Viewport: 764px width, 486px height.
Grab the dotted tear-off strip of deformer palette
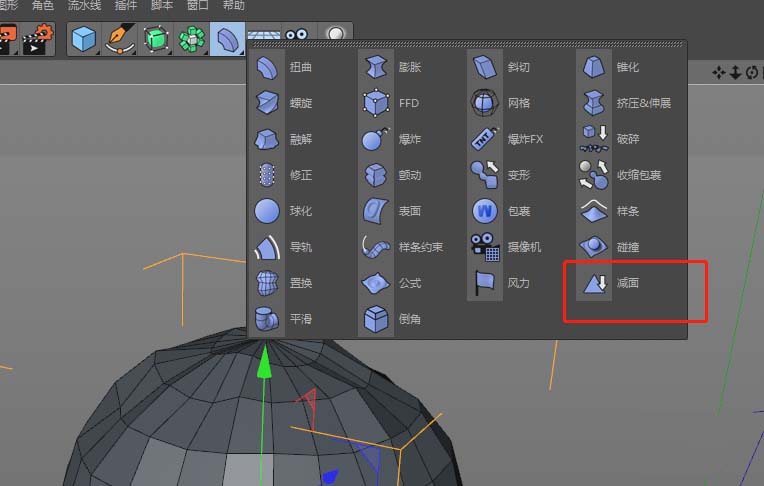pos(468,44)
